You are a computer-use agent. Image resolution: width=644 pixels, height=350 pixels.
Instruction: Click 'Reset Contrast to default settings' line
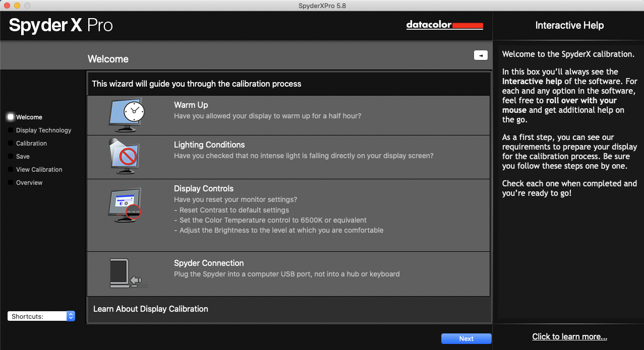(231, 210)
